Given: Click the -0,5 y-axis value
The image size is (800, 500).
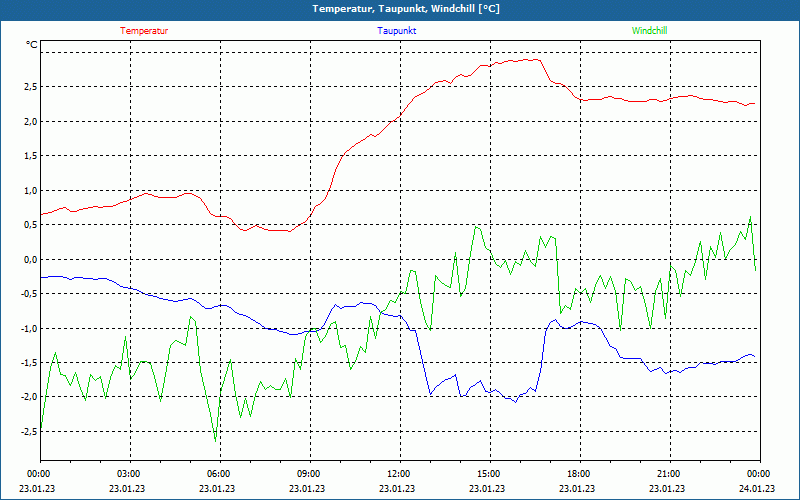Looking at the screenshot, I should (29, 294).
